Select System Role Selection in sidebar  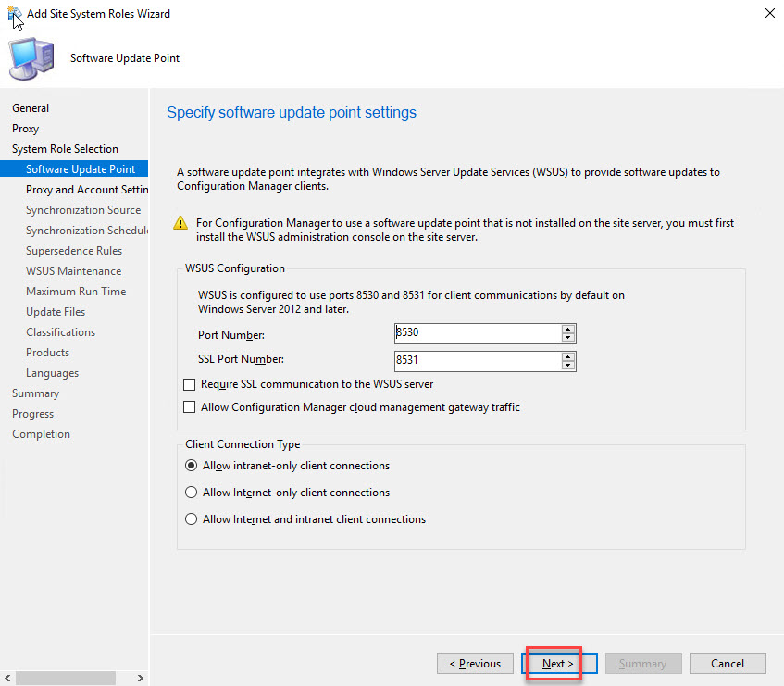click(x=65, y=149)
